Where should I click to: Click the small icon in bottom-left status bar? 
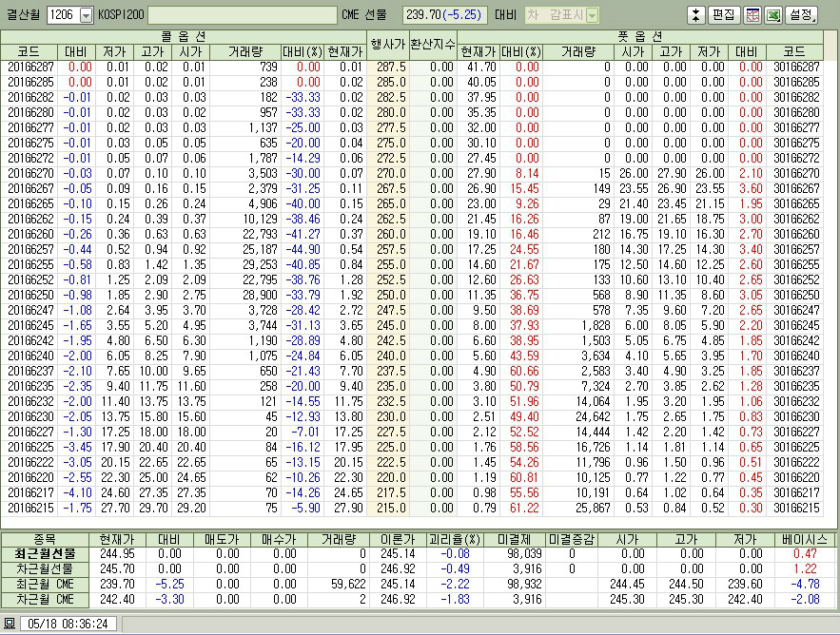10,624
